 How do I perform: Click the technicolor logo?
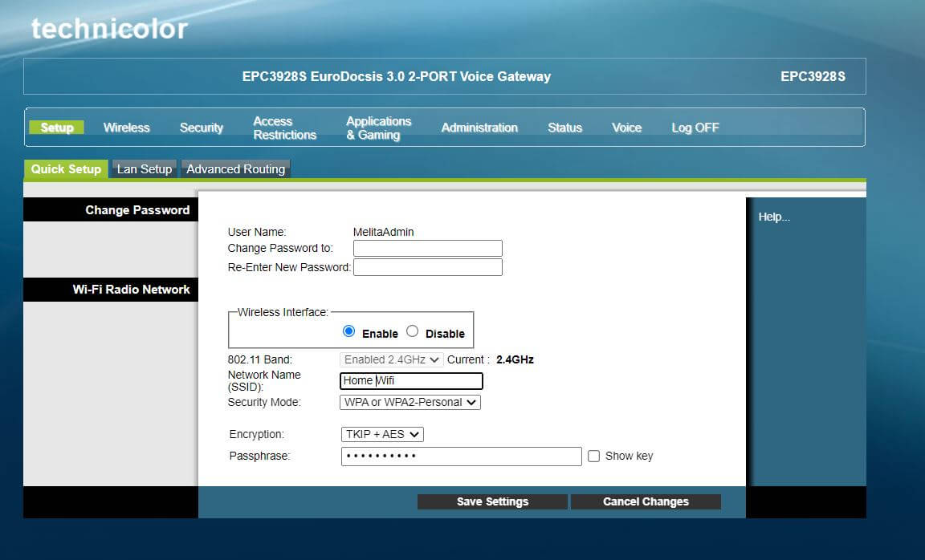point(109,29)
